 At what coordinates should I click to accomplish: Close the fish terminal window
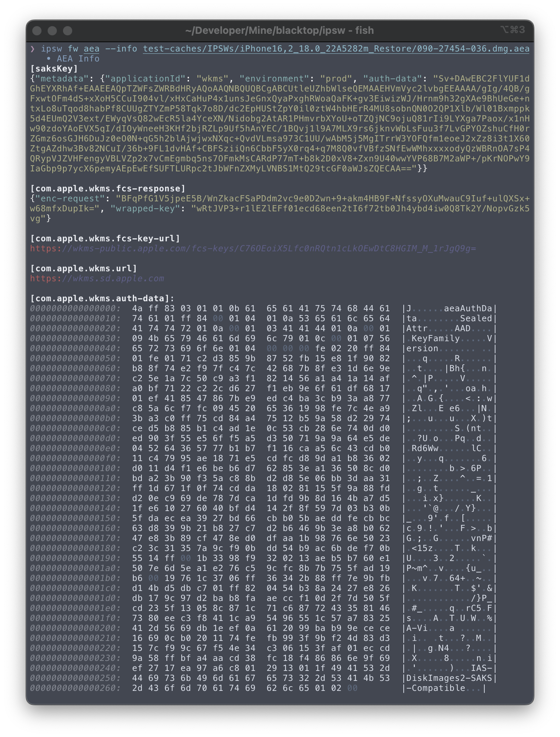click(37, 31)
